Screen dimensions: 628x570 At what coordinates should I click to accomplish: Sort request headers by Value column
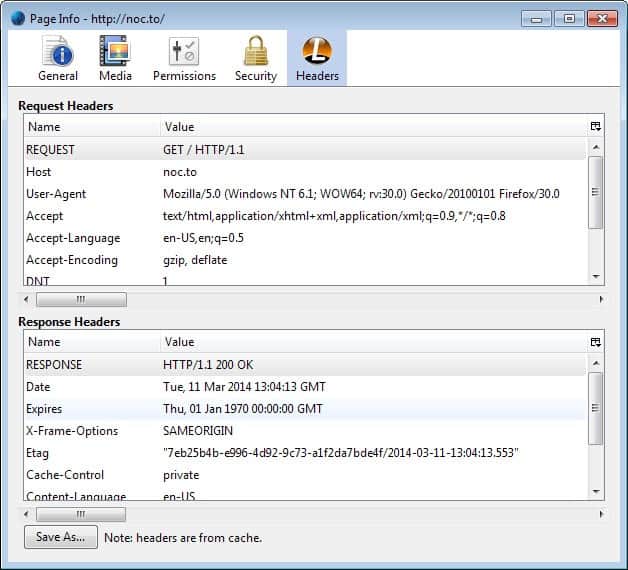pyautogui.click(x=370, y=127)
